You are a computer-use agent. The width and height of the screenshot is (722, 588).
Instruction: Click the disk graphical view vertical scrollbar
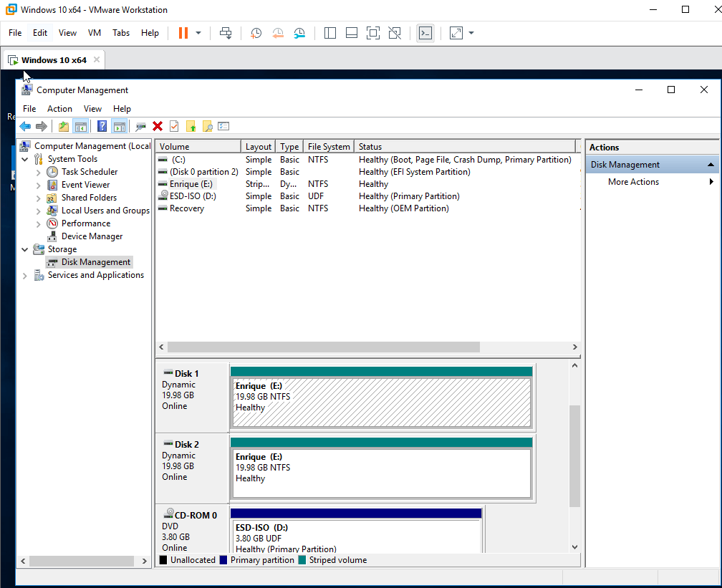coord(574,456)
